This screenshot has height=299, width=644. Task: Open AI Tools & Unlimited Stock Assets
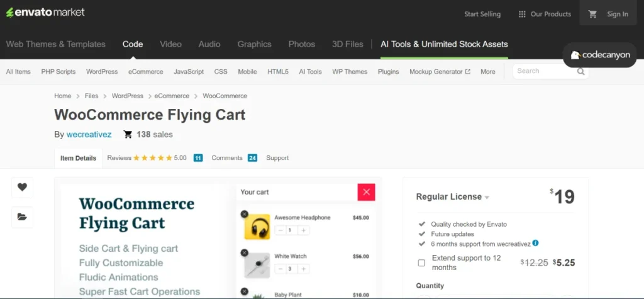(444, 44)
